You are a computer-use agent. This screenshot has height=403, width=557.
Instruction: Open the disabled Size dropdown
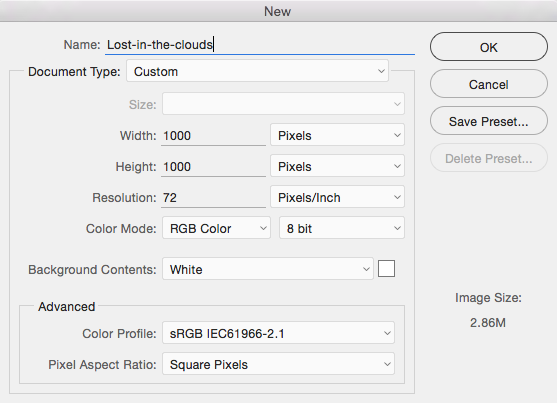point(283,104)
